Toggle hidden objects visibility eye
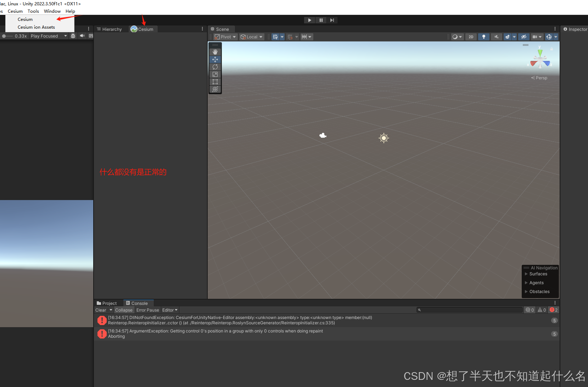Image resolution: width=588 pixels, height=387 pixels. coord(524,37)
